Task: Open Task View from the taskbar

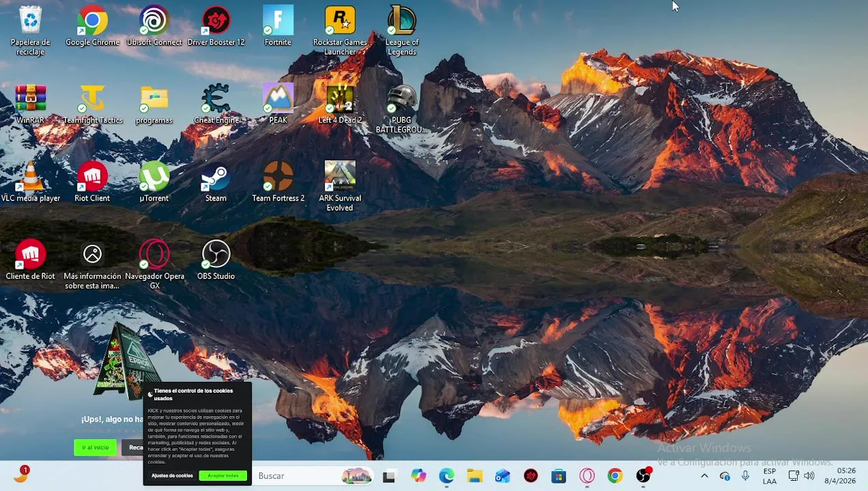Action: (x=389, y=476)
